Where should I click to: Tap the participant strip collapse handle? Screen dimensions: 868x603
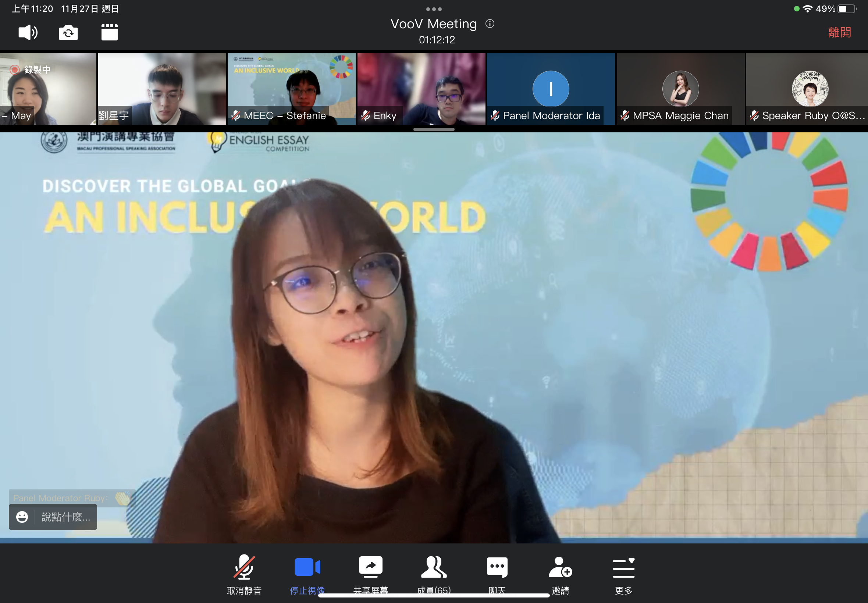tap(434, 129)
